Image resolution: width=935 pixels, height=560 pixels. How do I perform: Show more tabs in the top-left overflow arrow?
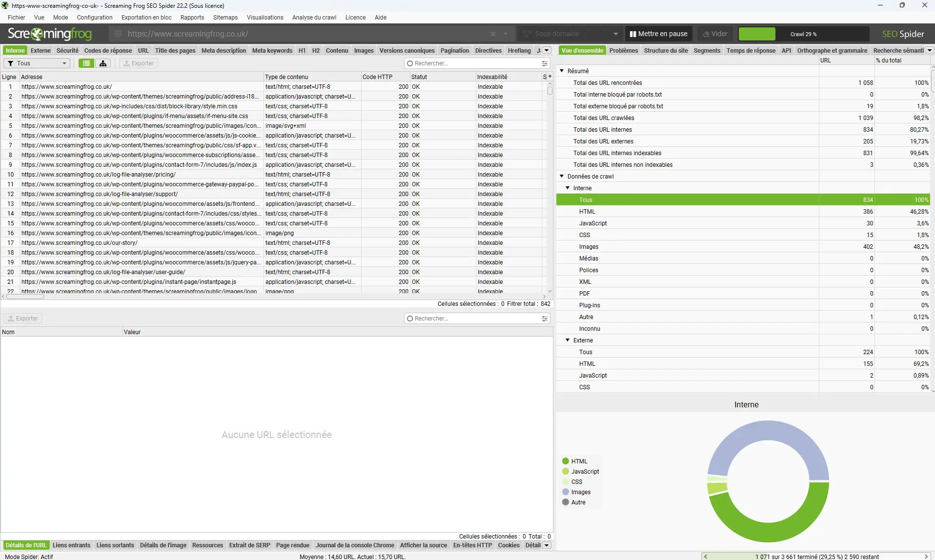[x=547, y=50]
